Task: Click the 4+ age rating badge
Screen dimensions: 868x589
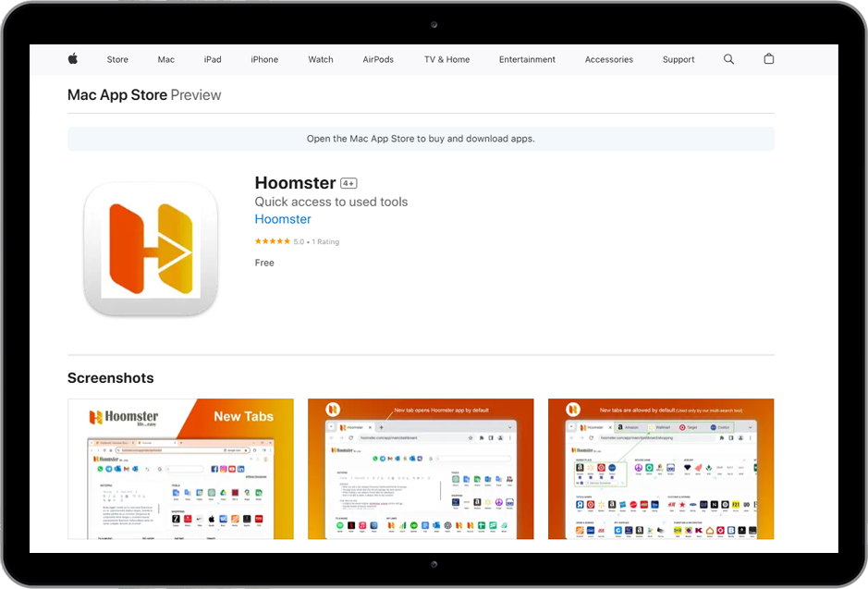Action: [x=348, y=183]
